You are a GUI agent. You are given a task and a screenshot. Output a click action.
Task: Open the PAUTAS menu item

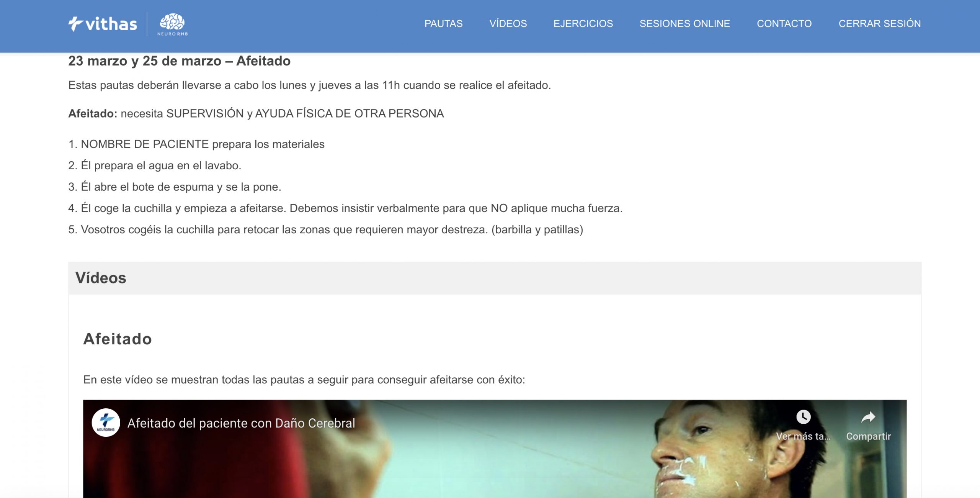point(443,24)
